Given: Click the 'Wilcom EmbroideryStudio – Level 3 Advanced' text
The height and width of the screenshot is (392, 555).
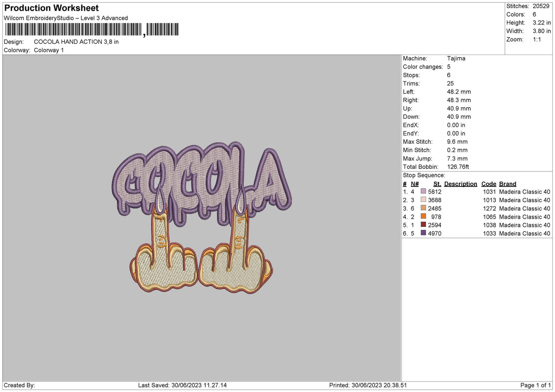Looking at the screenshot, I should pos(66,18).
